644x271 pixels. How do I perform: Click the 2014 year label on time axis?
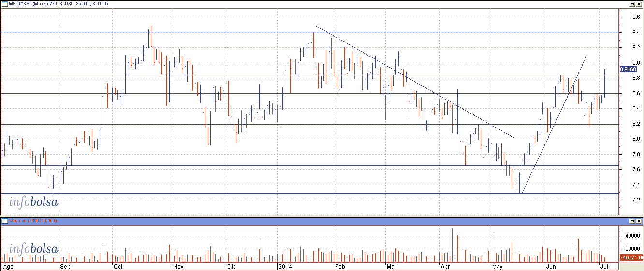click(285, 266)
